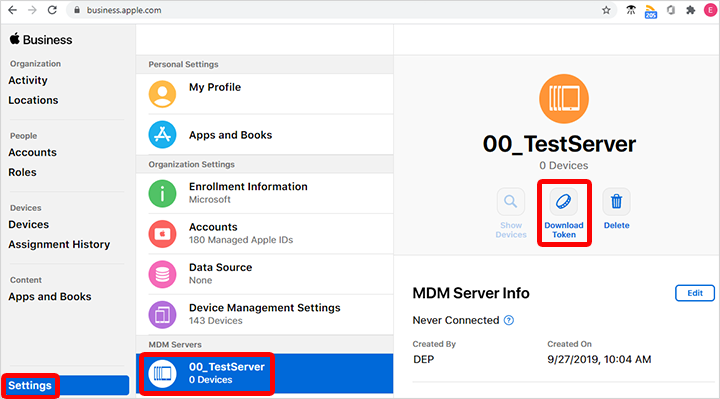720x399 pixels.
Task: Click the Apple Business logo
Action: point(40,39)
